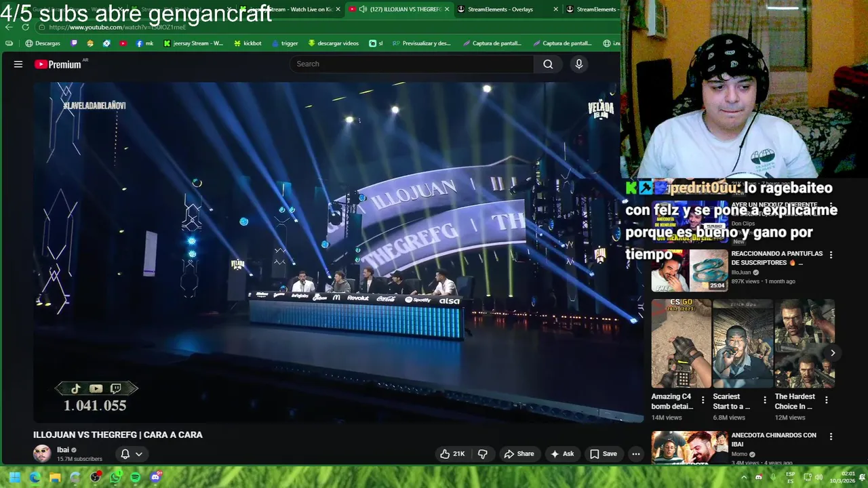This screenshot has height=488, width=868.
Task: Click the ILLOJUAN VS THEGREFG | CARA A CARA title
Action: coord(118,435)
